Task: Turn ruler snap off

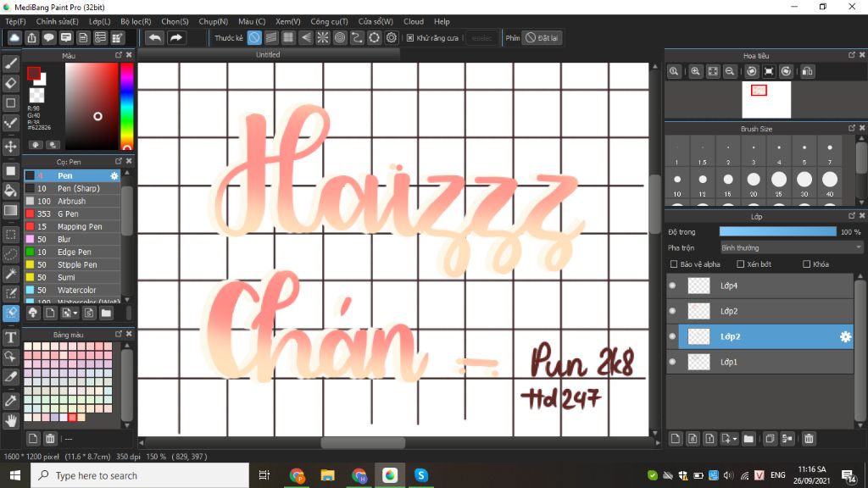Action: pos(254,37)
